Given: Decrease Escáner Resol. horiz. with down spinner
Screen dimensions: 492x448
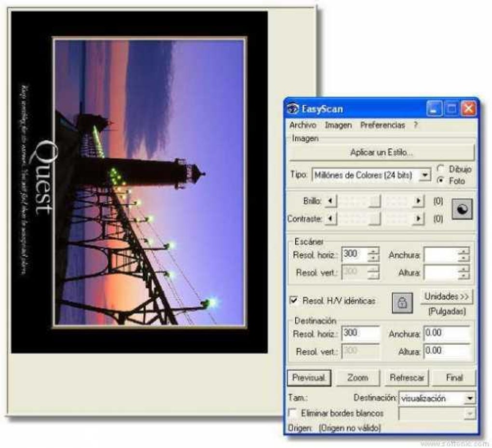Looking at the screenshot, I should tap(373, 258).
